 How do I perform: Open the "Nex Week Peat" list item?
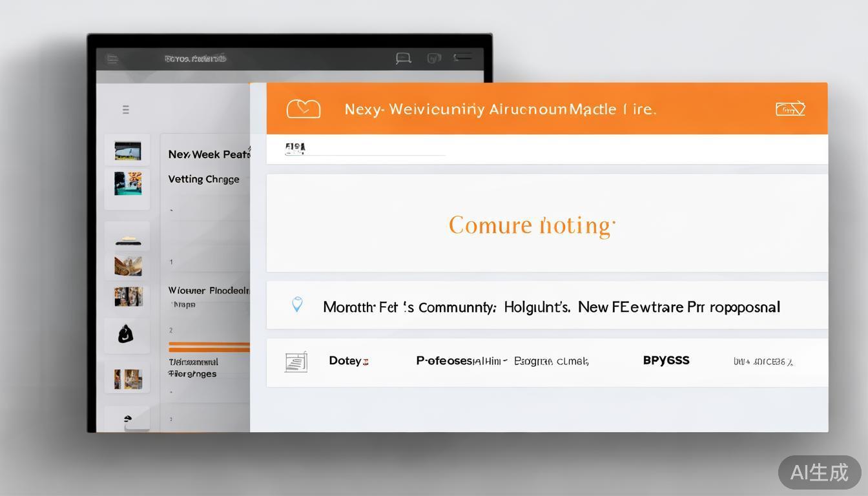pos(208,154)
